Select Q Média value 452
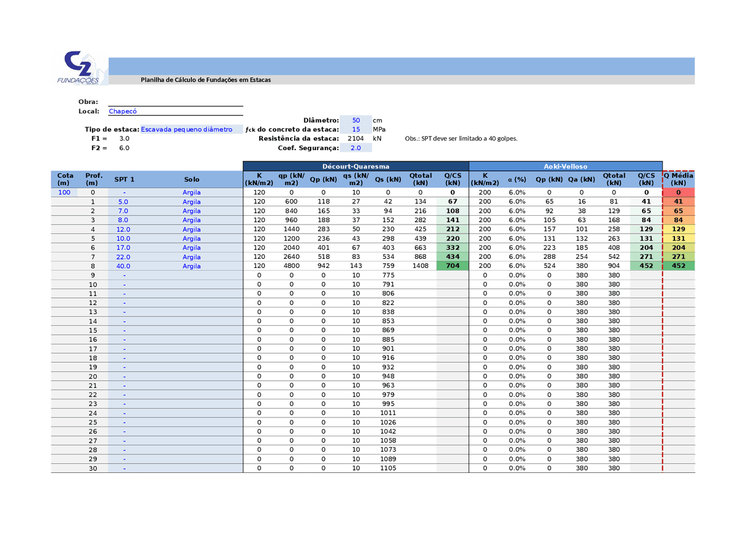This screenshot has height=535, width=756. tap(679, 266)
